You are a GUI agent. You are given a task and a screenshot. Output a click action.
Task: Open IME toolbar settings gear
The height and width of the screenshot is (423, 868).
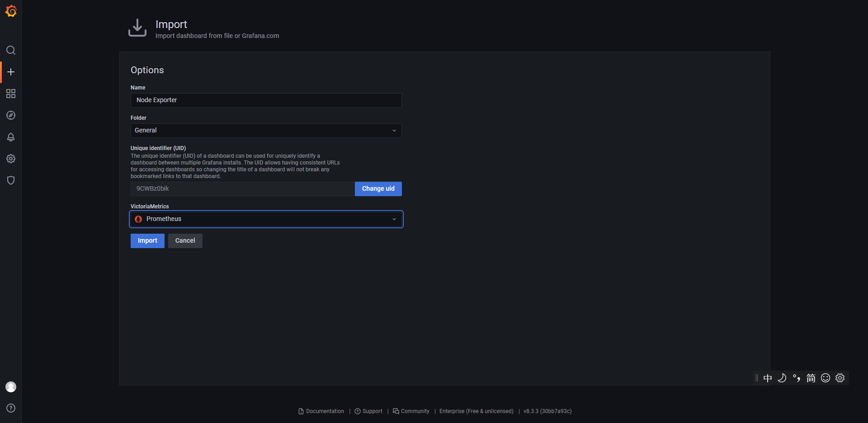(x=840, y=378)
